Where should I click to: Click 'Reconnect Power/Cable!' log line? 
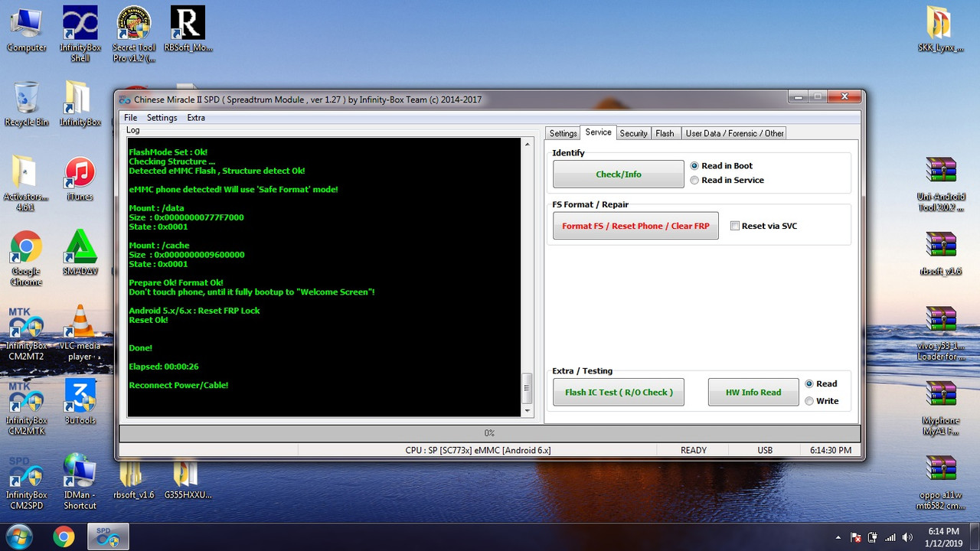click(178, 385)
